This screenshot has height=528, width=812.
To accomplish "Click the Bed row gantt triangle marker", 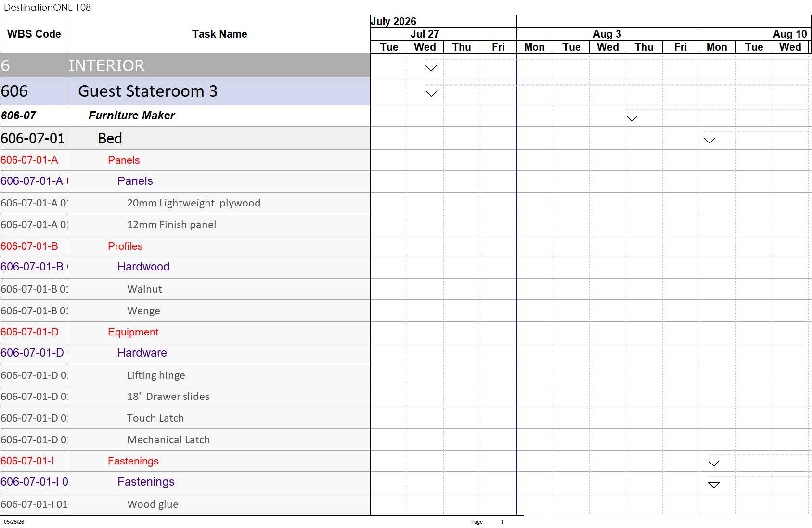I will click(x=709, y=140).
